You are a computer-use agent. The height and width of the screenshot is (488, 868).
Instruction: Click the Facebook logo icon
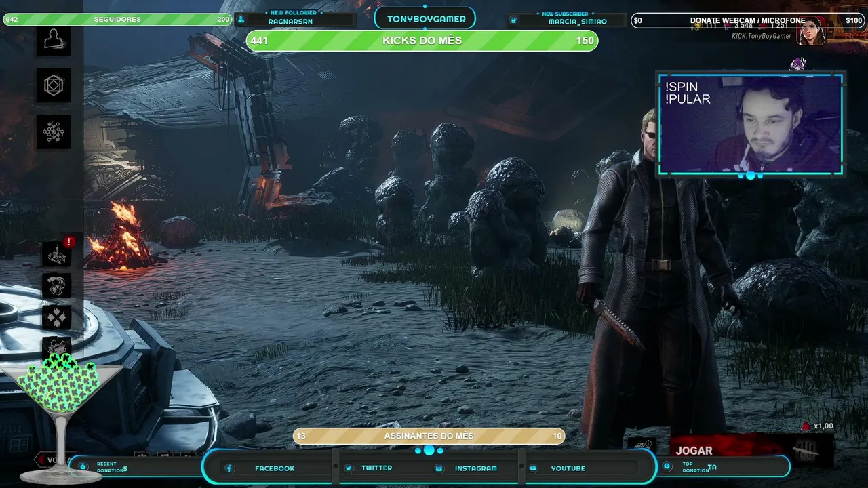coord(229,468)
